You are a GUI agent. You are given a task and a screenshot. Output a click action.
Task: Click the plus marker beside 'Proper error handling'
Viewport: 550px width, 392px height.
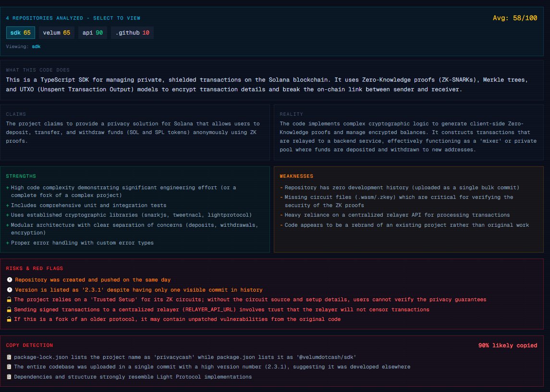coord(7,243)
